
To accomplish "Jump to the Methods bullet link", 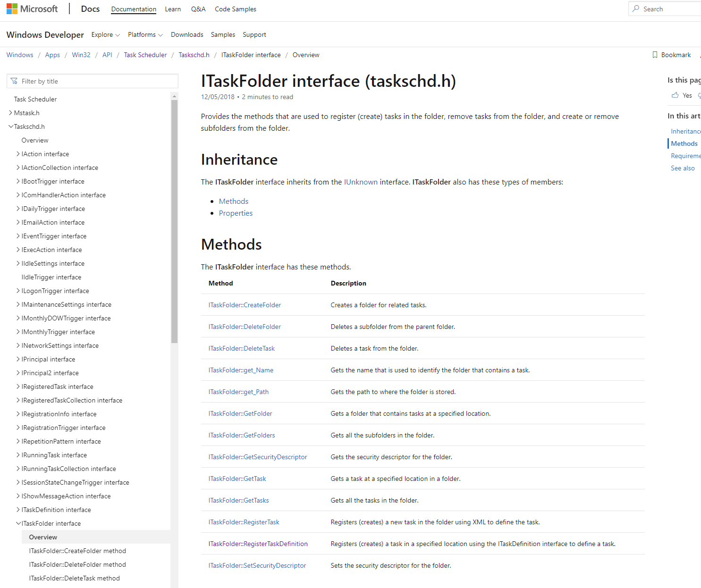I will (x=234, y=201).
